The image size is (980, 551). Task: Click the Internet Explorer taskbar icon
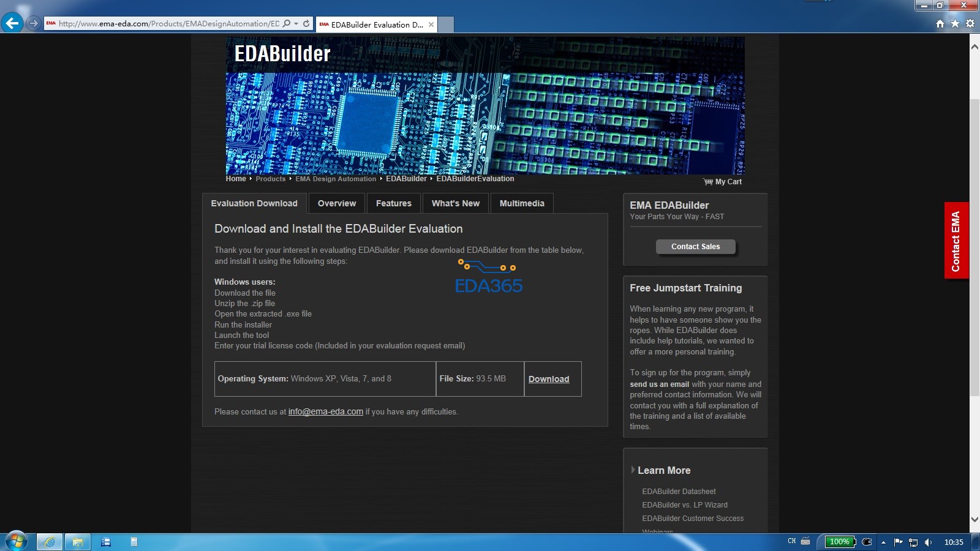point(50,542)
